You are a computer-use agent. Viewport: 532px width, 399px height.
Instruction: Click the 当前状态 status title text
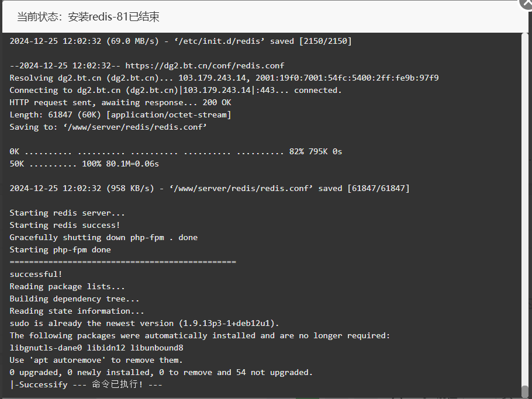click(88, 16)
